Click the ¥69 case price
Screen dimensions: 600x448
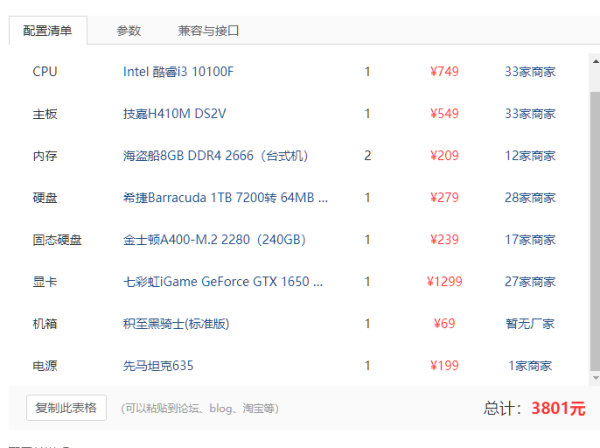coord(444,324)
